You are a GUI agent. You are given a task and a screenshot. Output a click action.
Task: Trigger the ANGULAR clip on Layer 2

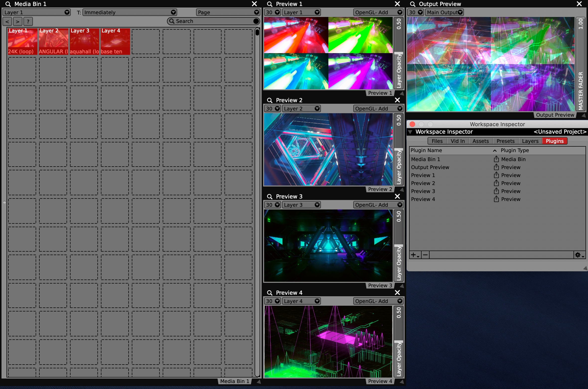[53, 41]
